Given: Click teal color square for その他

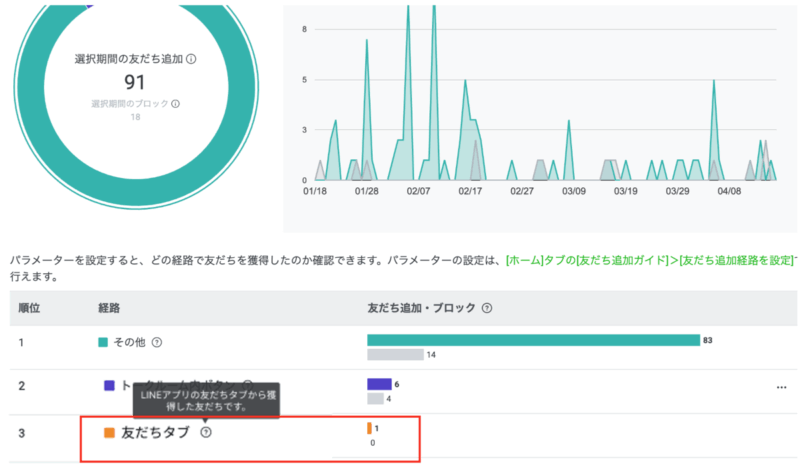Looking at the screenshot, I should (103, 342).
